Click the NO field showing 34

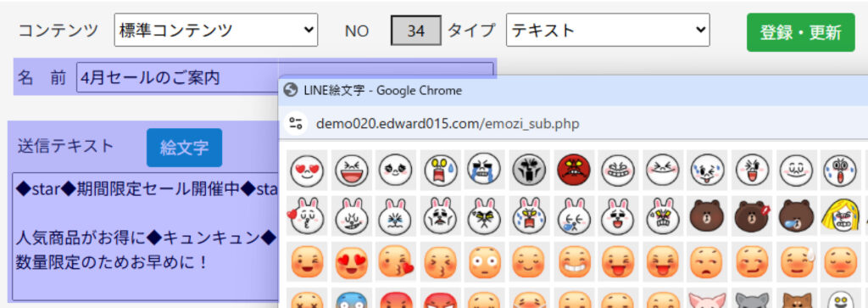point(416,31)
